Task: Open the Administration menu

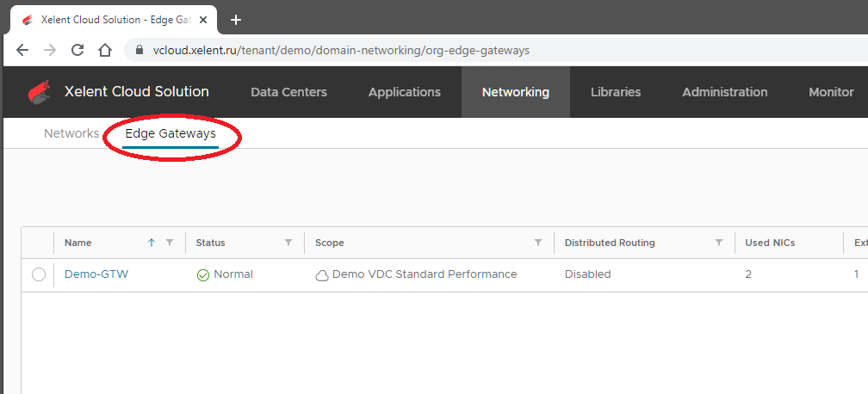Action: [x=725, y=92]
